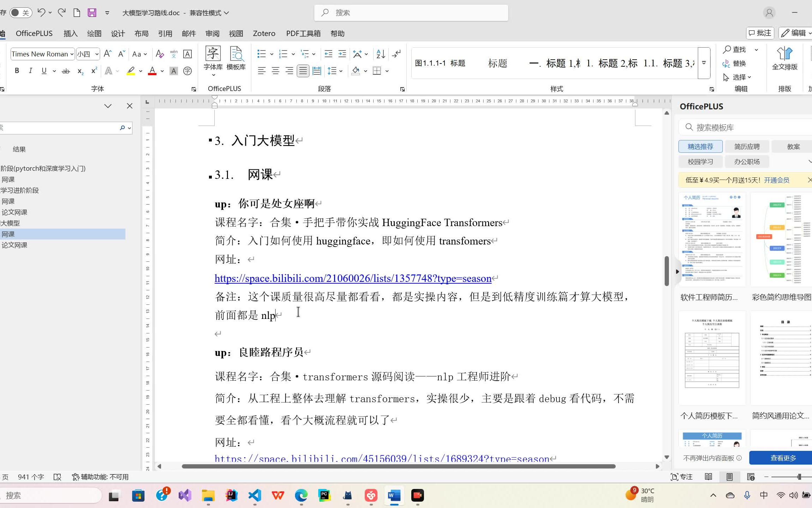Switch to the 插入 ribbon tab
812x508 pixels.
70,33
